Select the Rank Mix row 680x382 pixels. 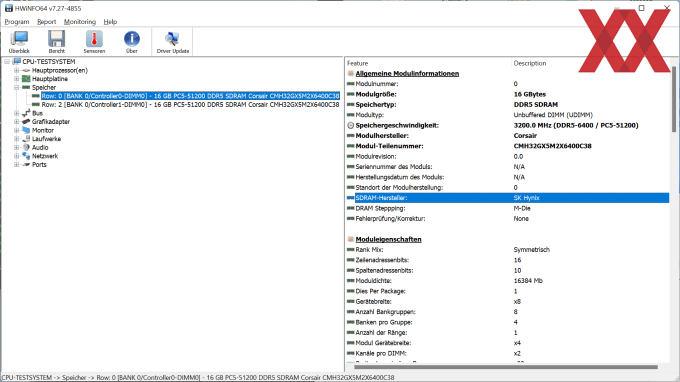pyautogui.click(x=508, y=250)
